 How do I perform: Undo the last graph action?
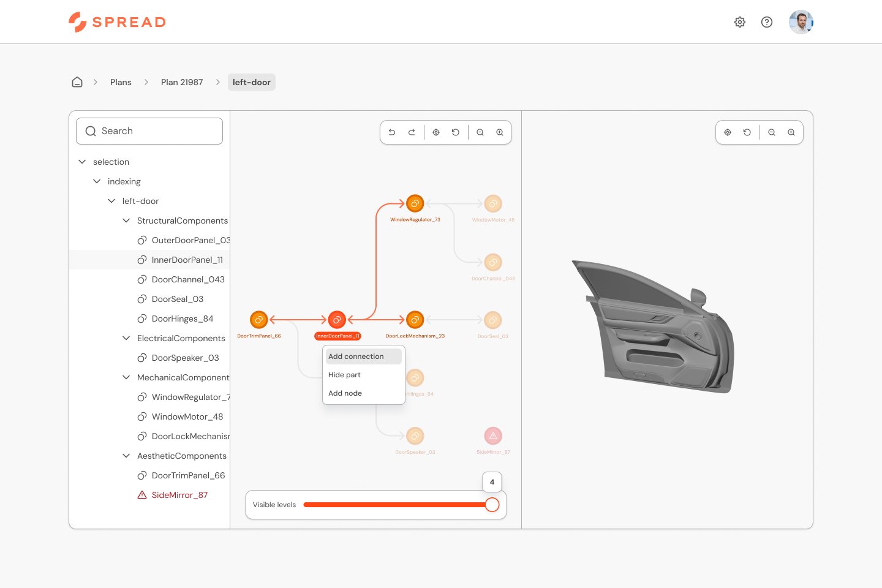392,132
